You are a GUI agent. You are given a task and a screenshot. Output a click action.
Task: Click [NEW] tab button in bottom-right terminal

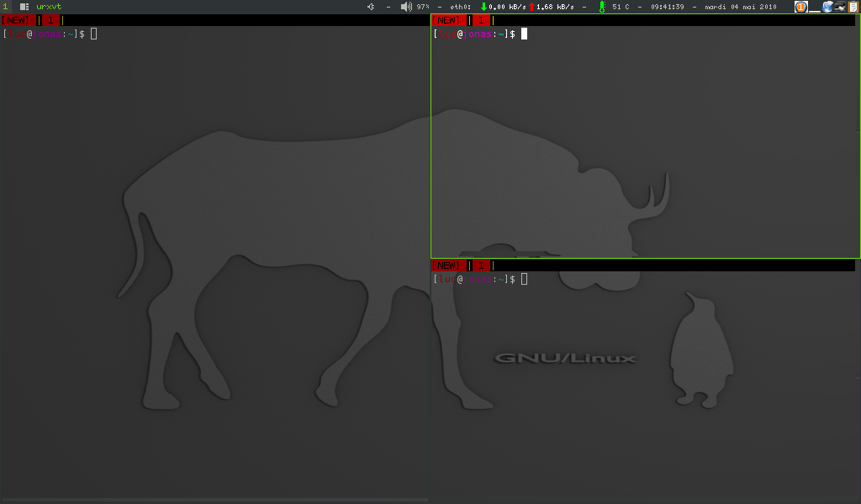[x=447, y=265]
